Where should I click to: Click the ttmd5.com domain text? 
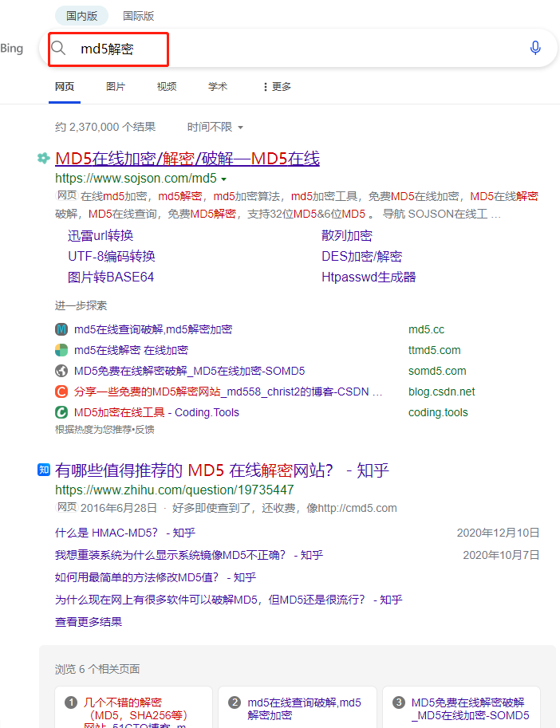pos(435,350)
